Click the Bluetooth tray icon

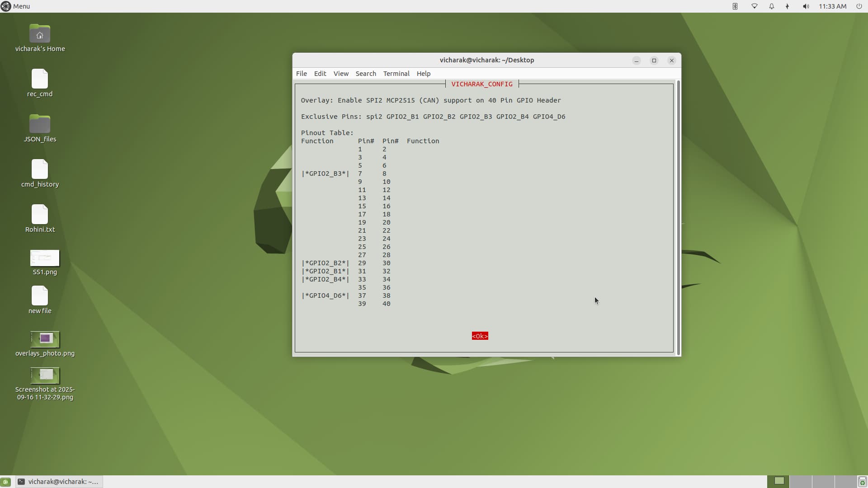click(735, 6)
